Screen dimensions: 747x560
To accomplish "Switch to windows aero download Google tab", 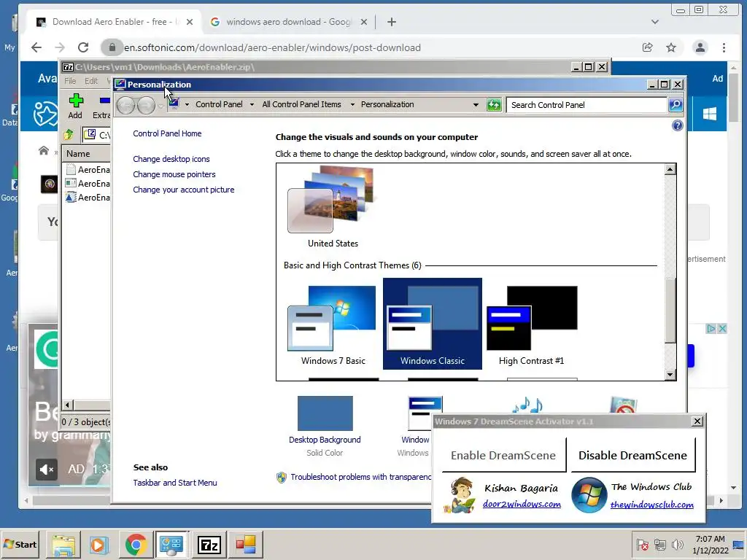I will coord(287,22).
